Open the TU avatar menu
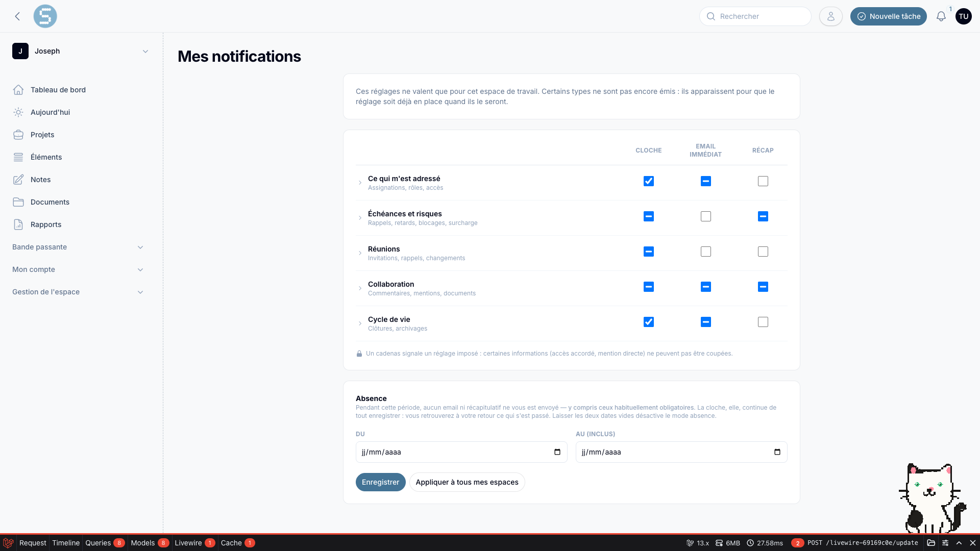 pos(963,16)
